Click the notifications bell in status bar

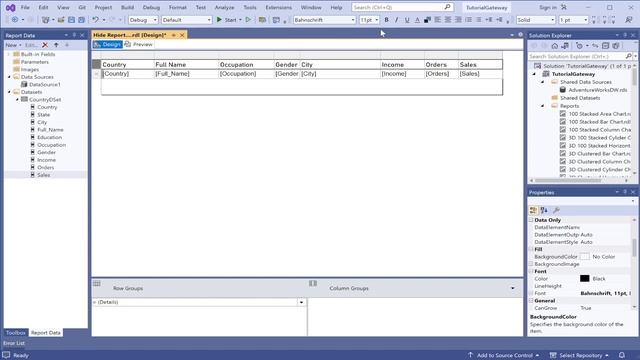(622, 355)
